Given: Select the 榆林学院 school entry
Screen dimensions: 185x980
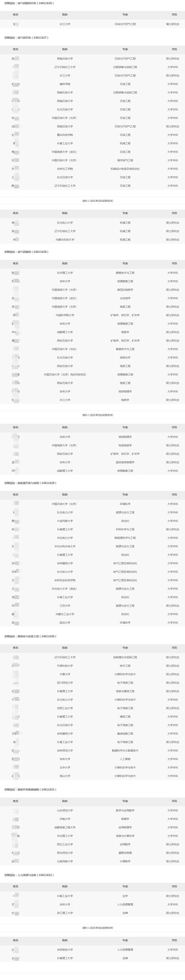Looking at the screenshot, I should [65, 84].
